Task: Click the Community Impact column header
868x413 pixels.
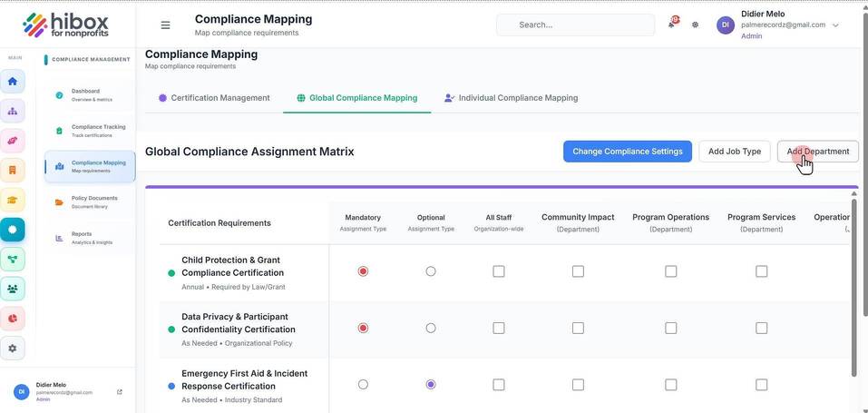Action: [x=578, y=222]
